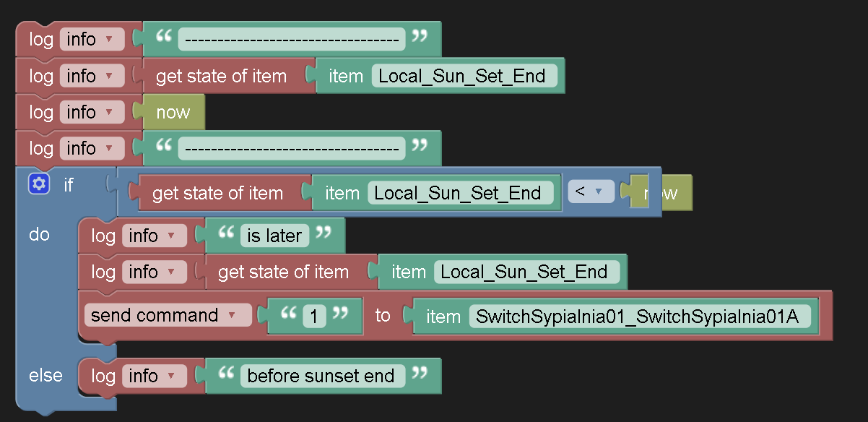Open the log level dropdown on the first log block
This screenshot has width=868, height=422.
click(92, 38)
